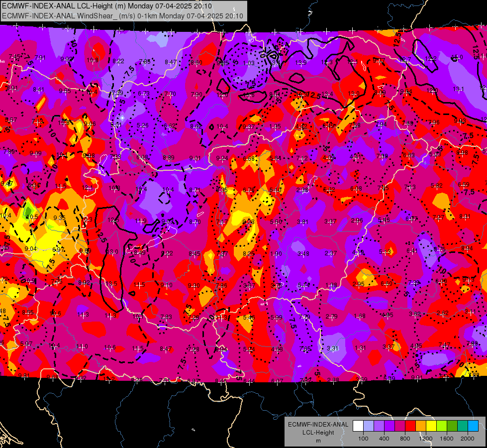Select the pale periwinkle legend swatch
487x448 pixels.
coord(369,426)
